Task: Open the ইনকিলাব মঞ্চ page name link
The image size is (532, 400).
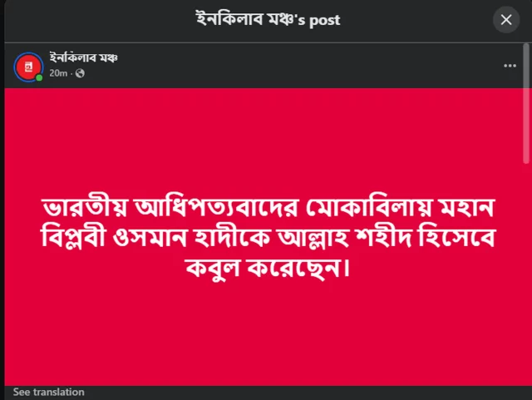Action: (x=83, y=57)
